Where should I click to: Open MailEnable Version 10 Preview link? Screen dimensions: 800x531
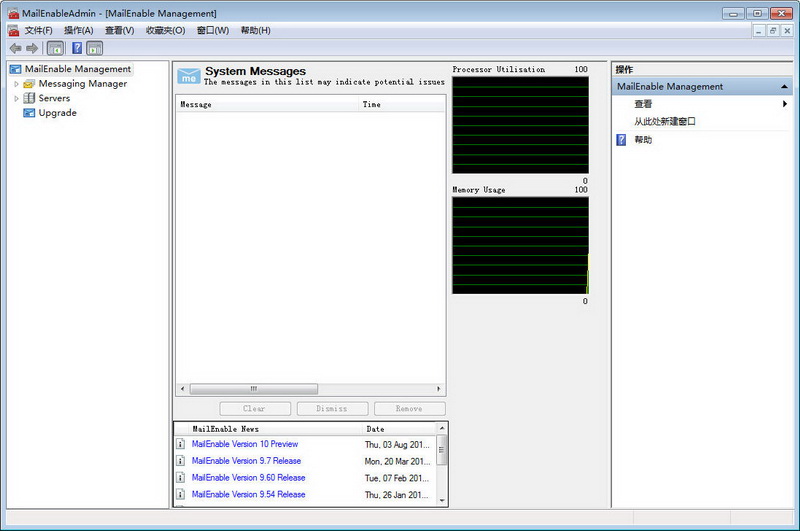245,444
